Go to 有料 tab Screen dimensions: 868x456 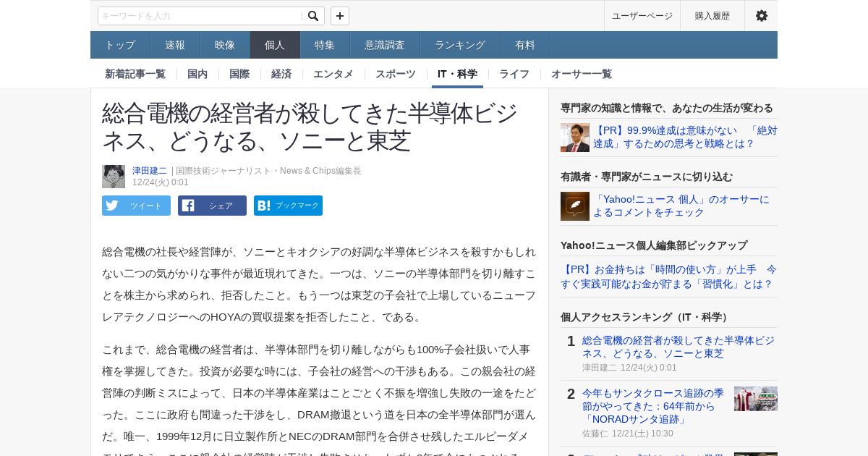525,45
